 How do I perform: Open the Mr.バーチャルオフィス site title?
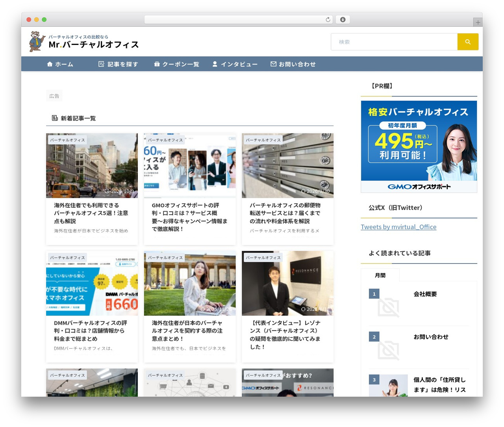pos(94,45)
